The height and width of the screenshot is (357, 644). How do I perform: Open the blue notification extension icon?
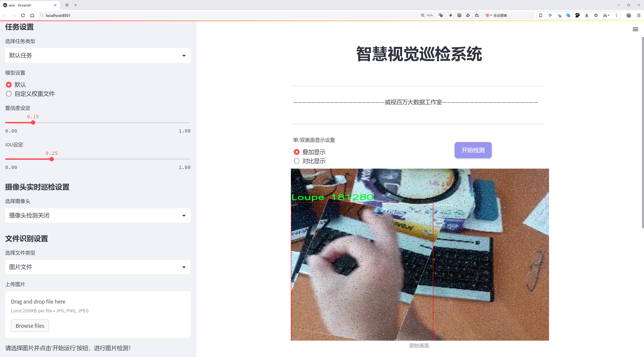coord(559,15)
